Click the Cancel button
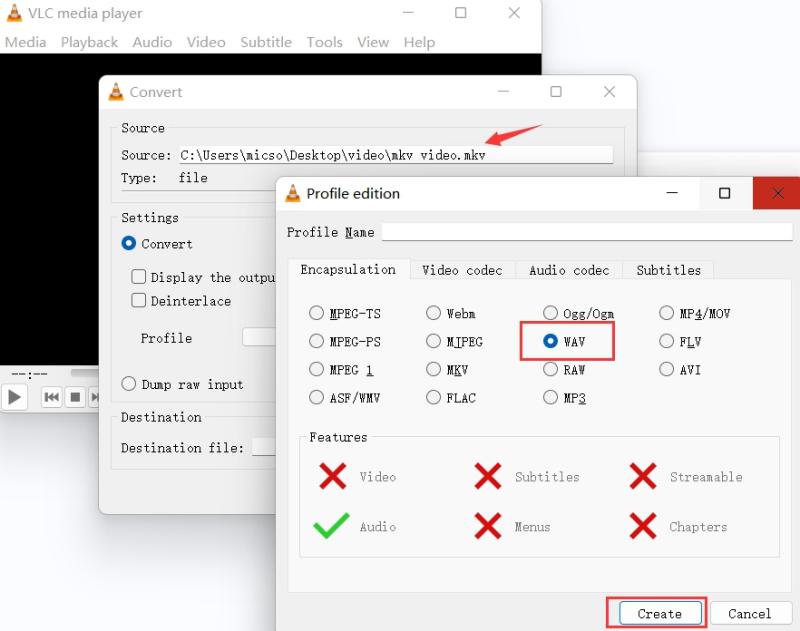The height and width of the screenshot is (631, 800). (x=750, y=613)
